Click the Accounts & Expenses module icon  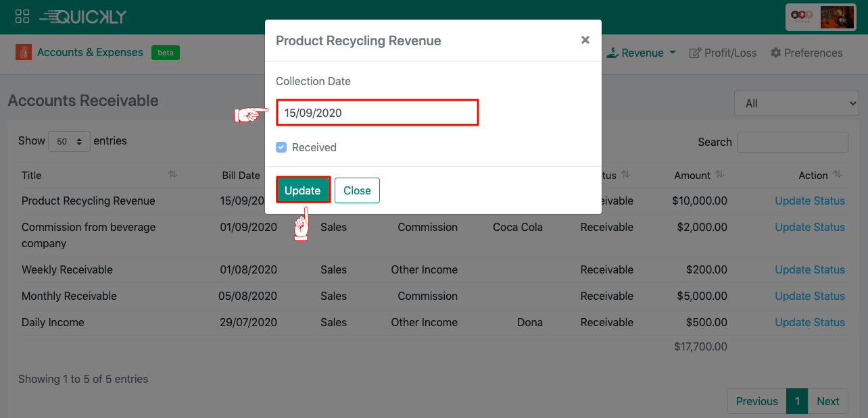(24, 53)
